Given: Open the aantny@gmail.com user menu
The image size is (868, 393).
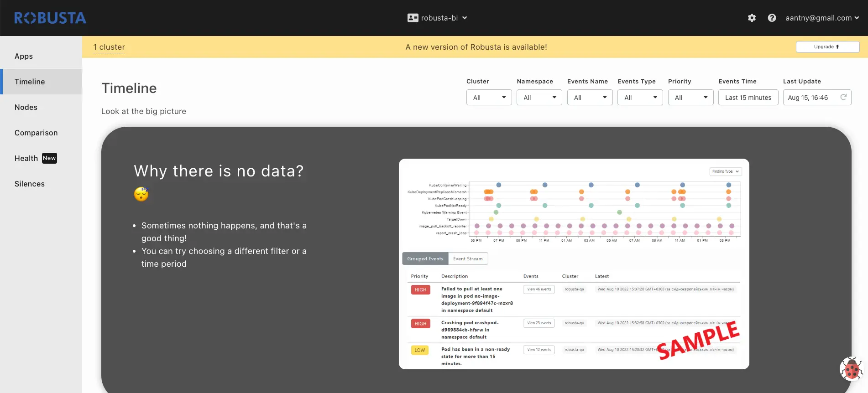Looking at the screenshot, I should (822, 18).
